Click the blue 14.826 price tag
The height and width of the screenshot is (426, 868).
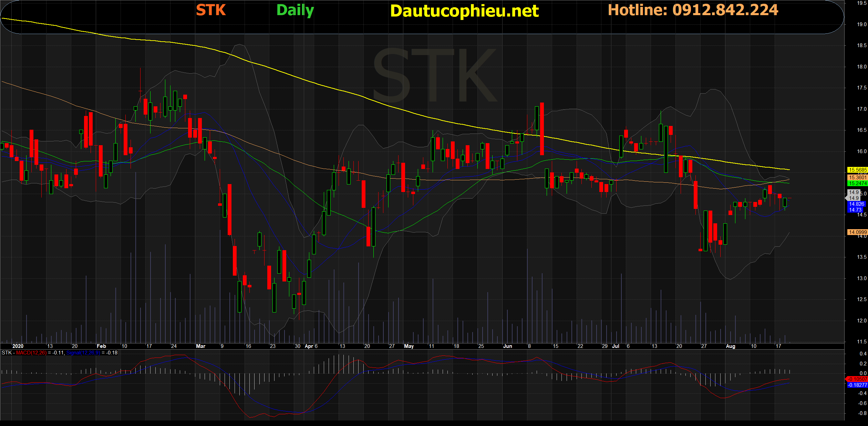[856, 204]
